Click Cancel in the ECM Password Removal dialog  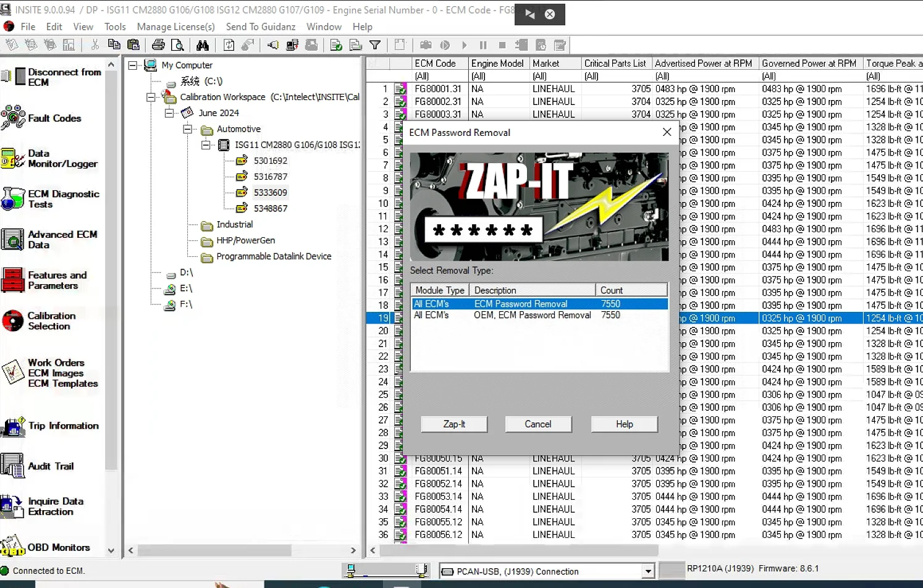point(538,424)
